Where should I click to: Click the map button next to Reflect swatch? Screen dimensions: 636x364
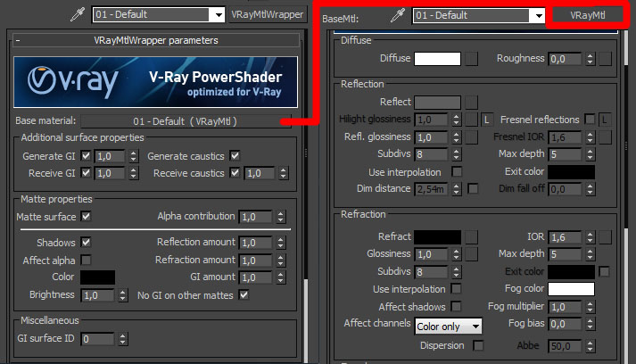click(x=471, y=103)
